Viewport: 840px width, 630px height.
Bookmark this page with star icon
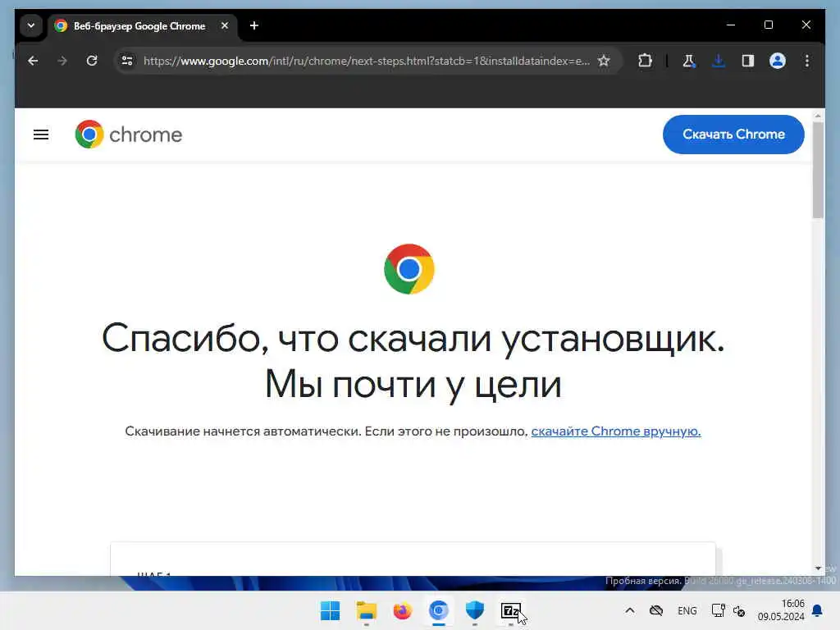tap(604, 61)
